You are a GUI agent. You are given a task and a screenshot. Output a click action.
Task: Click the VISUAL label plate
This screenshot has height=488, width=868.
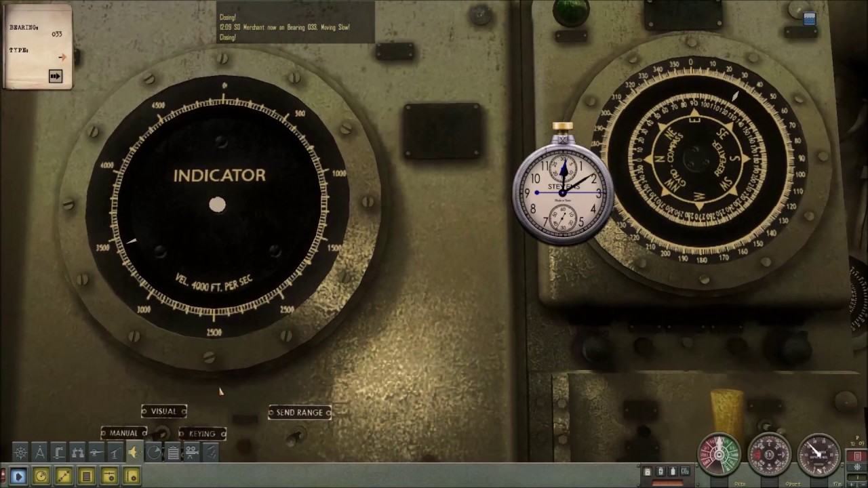click(164, 411)
